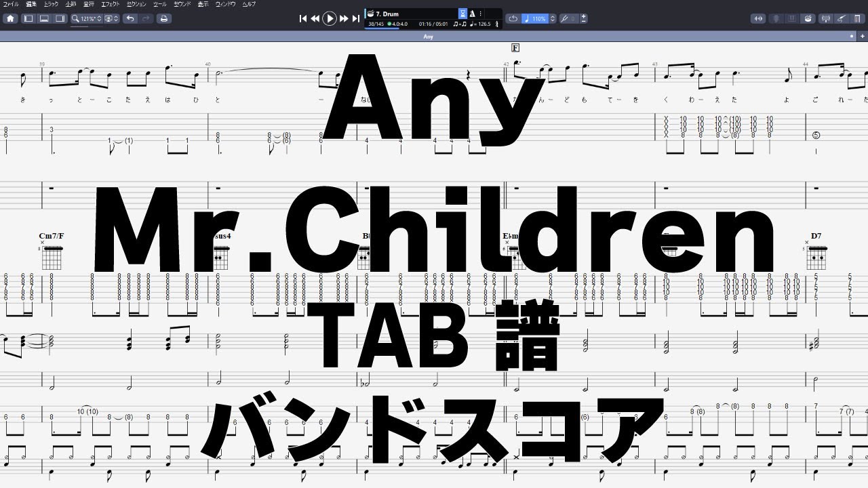Print the score using the printer icon
The image size is (868, 488).
[163, 18]
